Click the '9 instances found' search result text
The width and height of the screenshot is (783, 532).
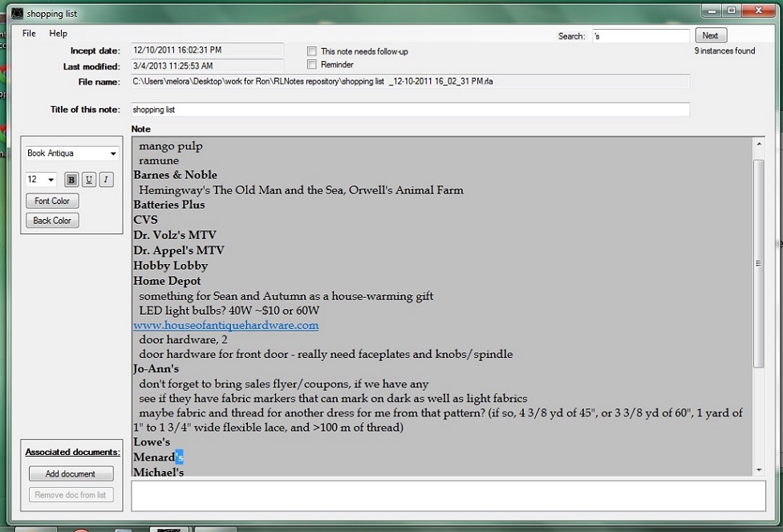(x=724, y=51)
